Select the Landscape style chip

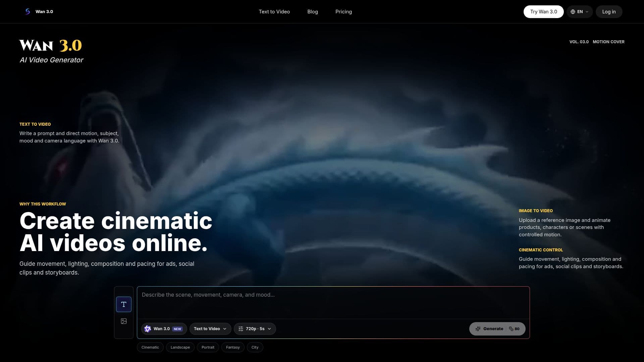click(180, 347)
